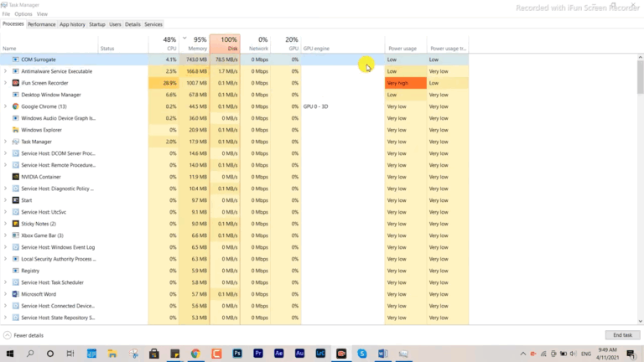Switch to the Performance tab
Screen dimensions: 644x362
(41, 24)
